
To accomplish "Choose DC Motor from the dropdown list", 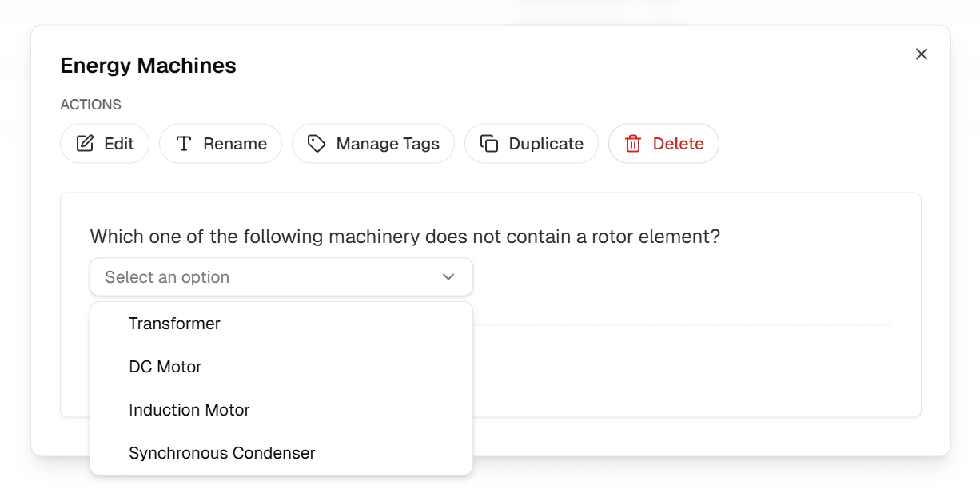I will coord(163,367).
